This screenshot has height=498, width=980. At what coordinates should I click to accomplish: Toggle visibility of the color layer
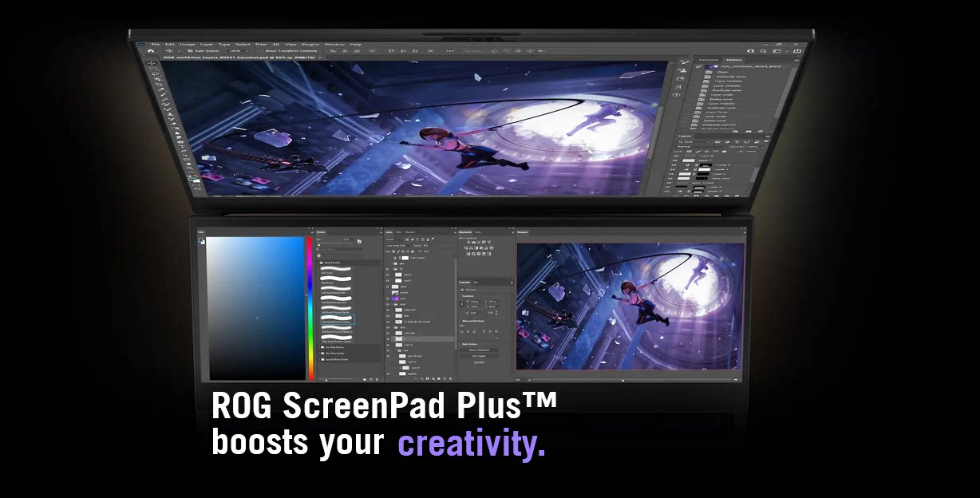[388, 298]
